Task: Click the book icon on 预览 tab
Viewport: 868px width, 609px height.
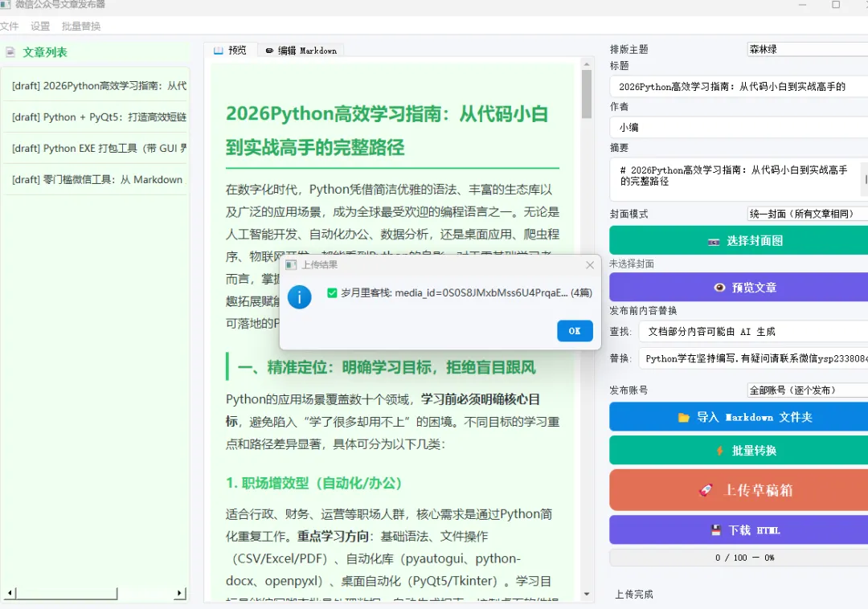Action: [x=218, y=51]
